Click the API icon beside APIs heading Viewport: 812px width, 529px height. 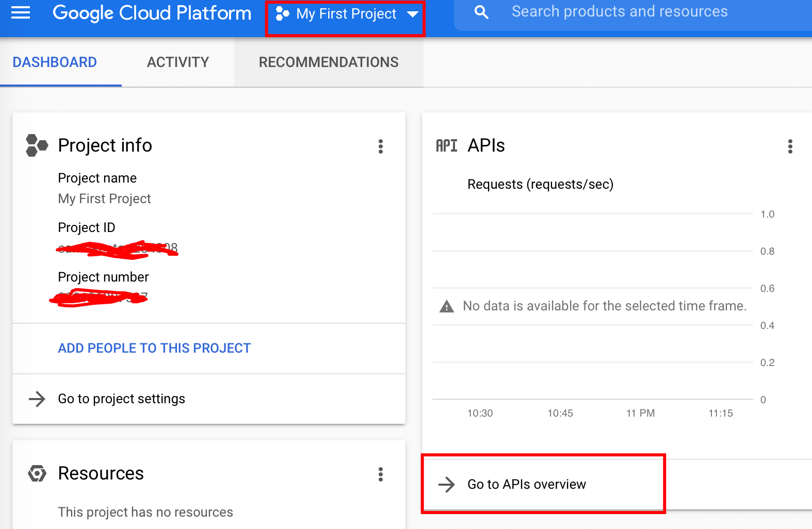click(x=447, y=146)
